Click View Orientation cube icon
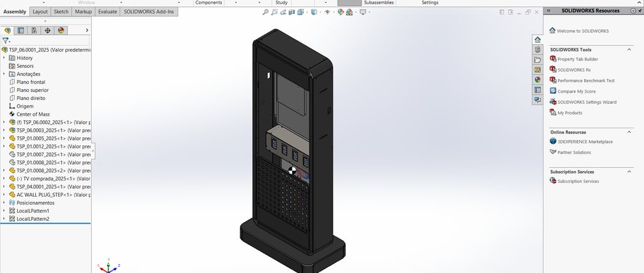Viewport: 644px width, 273px height. click(301, 13)
